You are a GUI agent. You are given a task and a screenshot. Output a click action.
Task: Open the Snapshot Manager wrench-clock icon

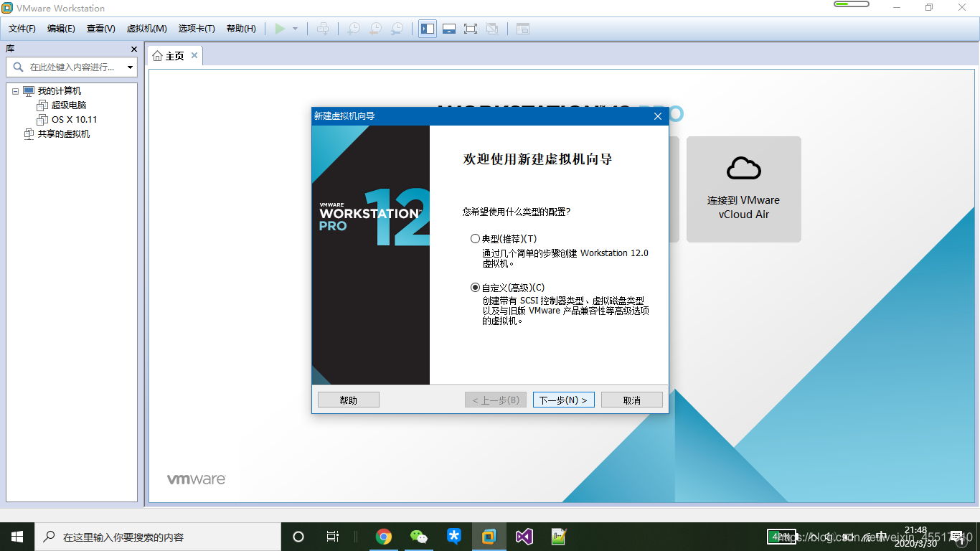point(397,29)
